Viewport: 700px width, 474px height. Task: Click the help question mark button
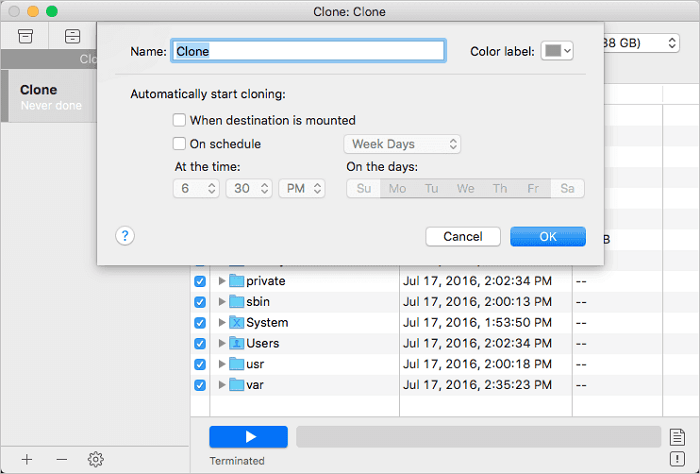125,236
